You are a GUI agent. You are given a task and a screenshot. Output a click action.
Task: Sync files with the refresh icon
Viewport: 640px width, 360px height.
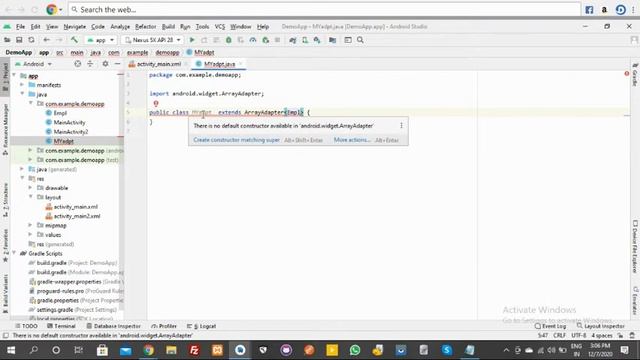(x=31, y=40)
